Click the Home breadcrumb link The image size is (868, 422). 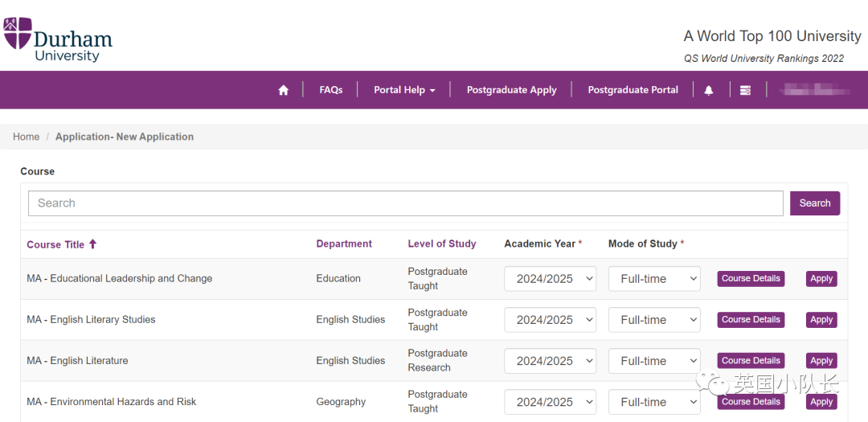26,137
